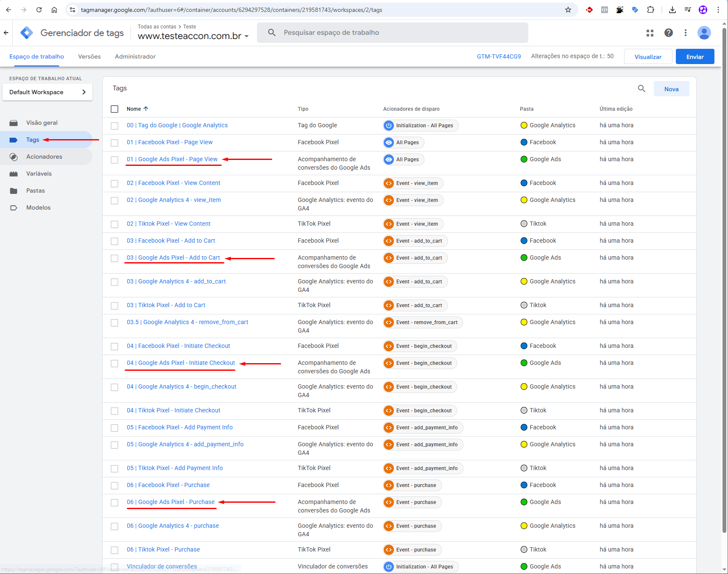This screenshot has width=728, height=574.
Task: Open the Google apps grid icon
Action: 650,33
